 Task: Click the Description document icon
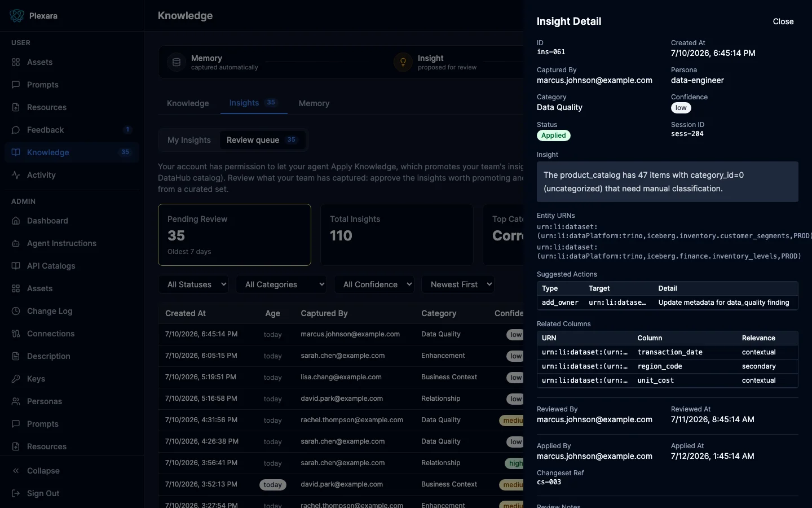click(x=16, y=356)
